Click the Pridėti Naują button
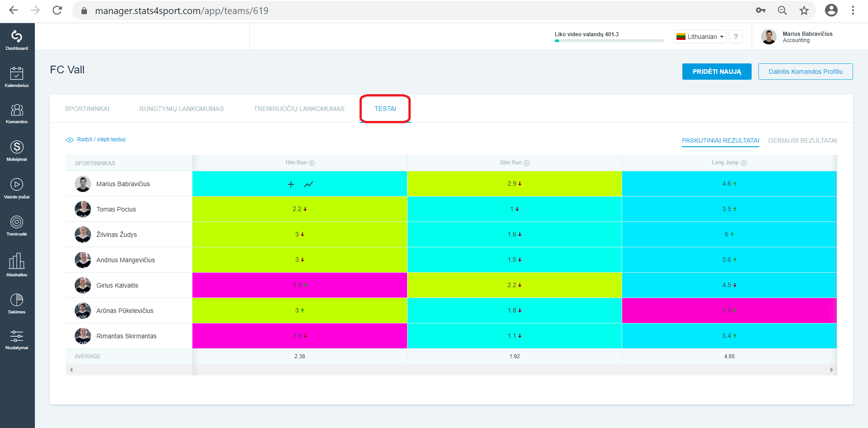 (x=717, y=72)
